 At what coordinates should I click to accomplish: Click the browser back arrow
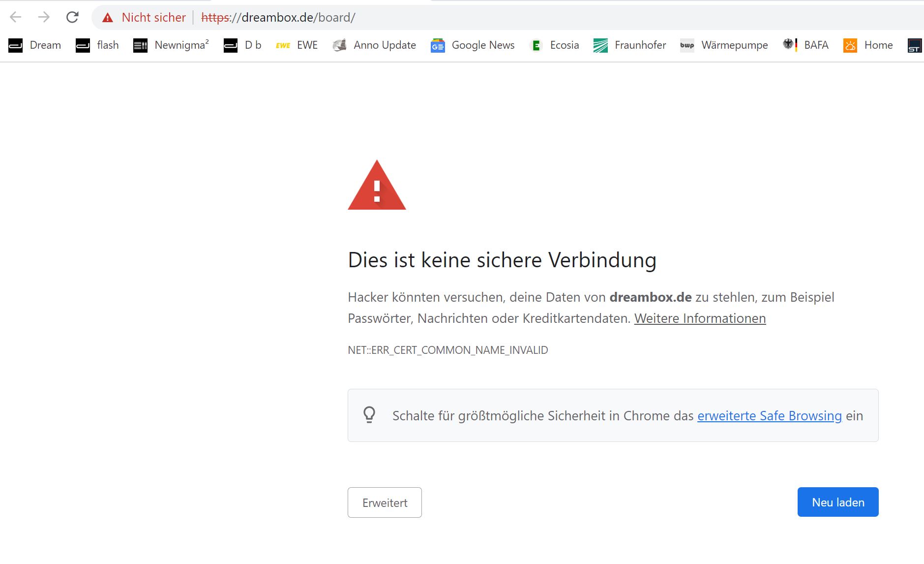pos(16,17)
